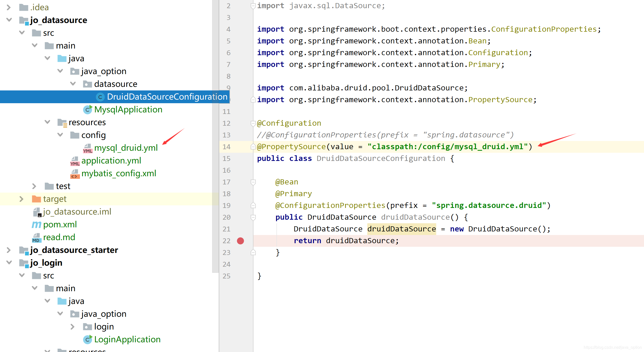Click line number 14 in the gutter
Screen dimensions: 644x352
226,147
